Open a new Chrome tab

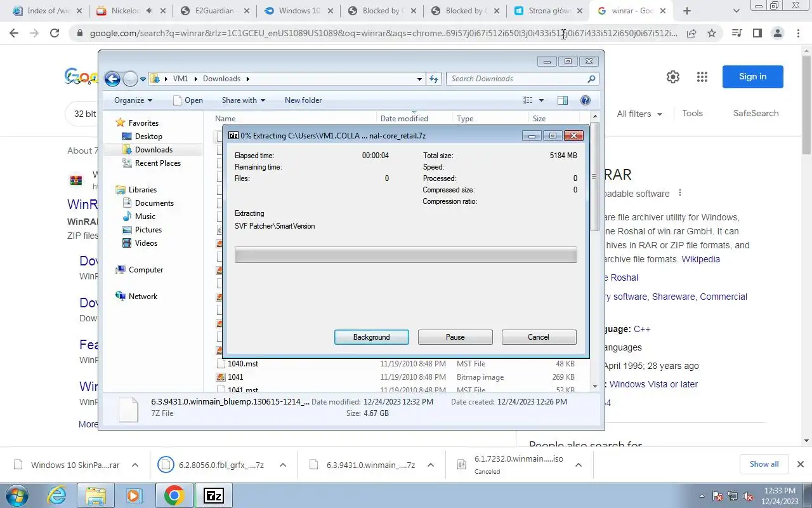tap(686, 11)
